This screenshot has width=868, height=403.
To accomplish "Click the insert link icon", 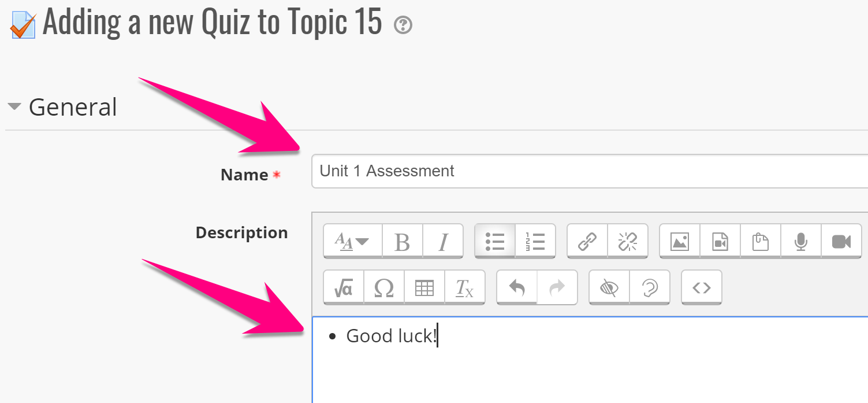I will (x=587, y=241).
